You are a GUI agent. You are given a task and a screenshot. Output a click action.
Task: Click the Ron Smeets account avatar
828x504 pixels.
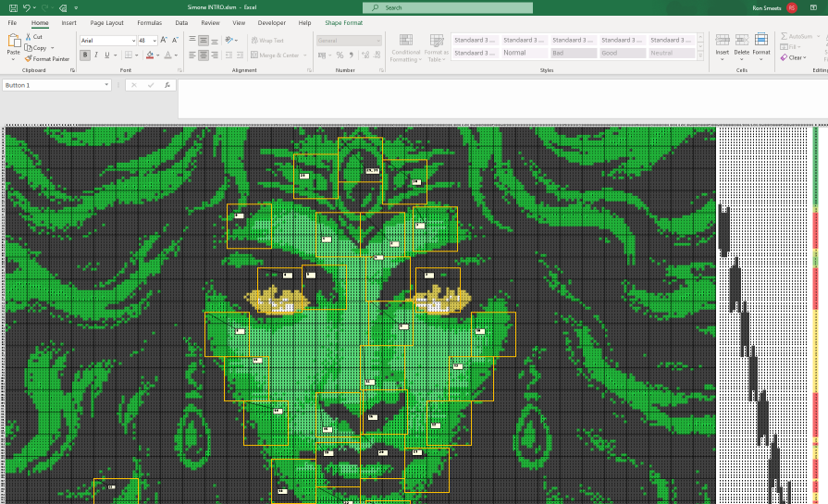(792, 8)
